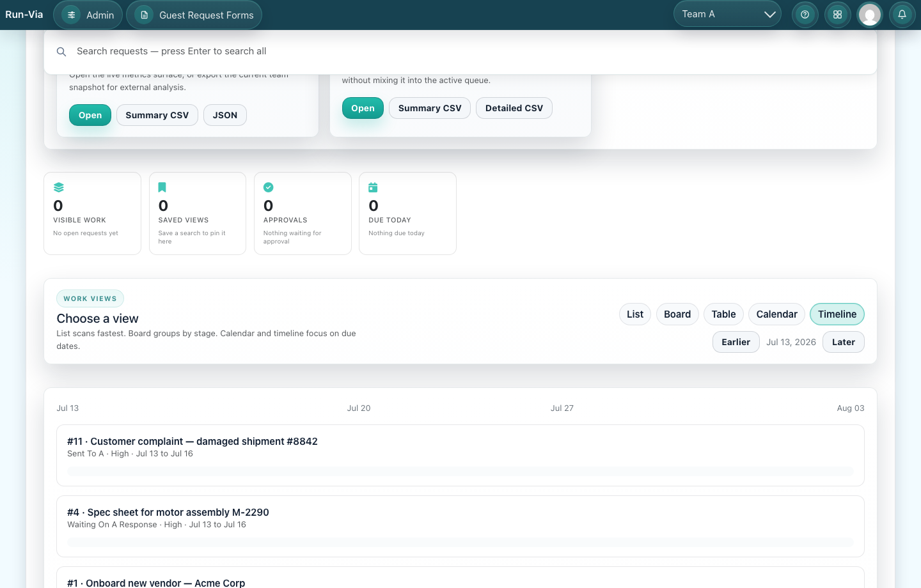
Task: Open live metrics via left Open button
Action: click(90, 115)
